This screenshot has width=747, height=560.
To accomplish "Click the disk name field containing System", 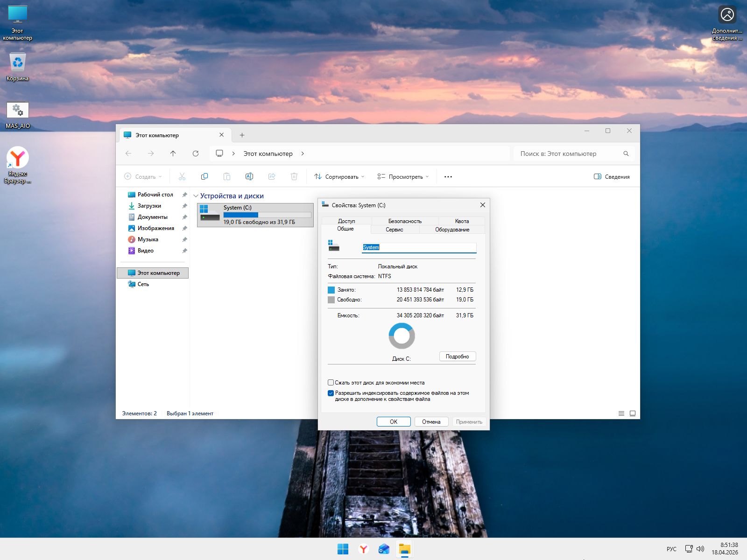I will tap(419, 247).
